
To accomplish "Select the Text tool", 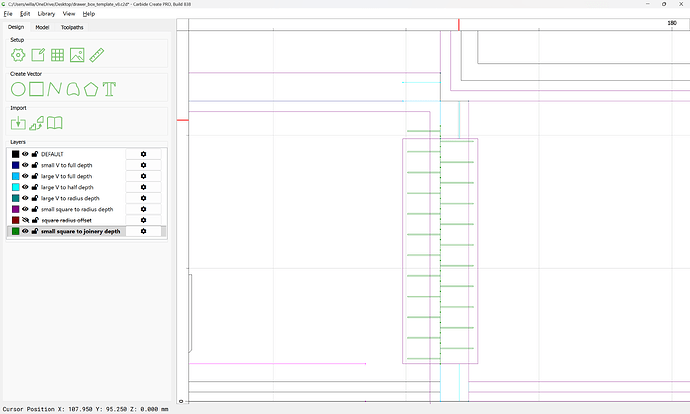I will (109, 89).
